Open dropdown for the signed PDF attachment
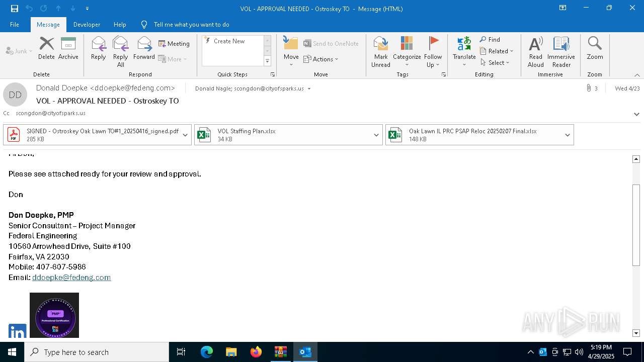 tap(185, 135)
